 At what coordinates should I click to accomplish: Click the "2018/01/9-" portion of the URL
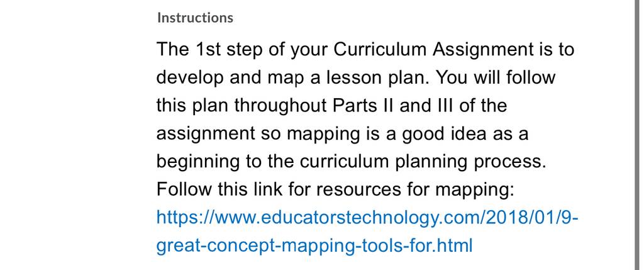[x=532, y=217]
